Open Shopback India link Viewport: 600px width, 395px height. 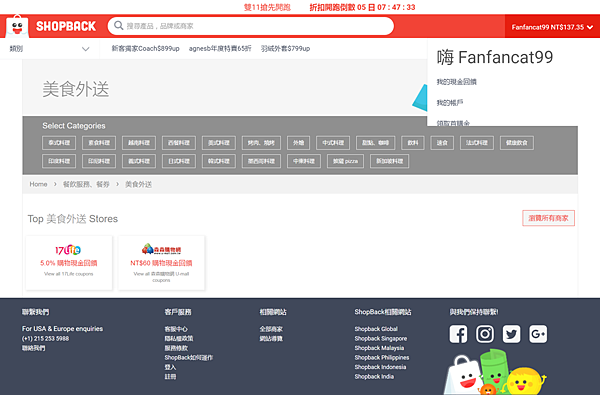374,377
